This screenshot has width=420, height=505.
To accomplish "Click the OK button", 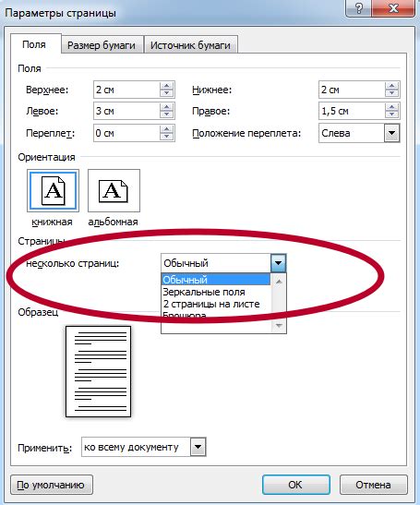I will [x=296, y=485].
